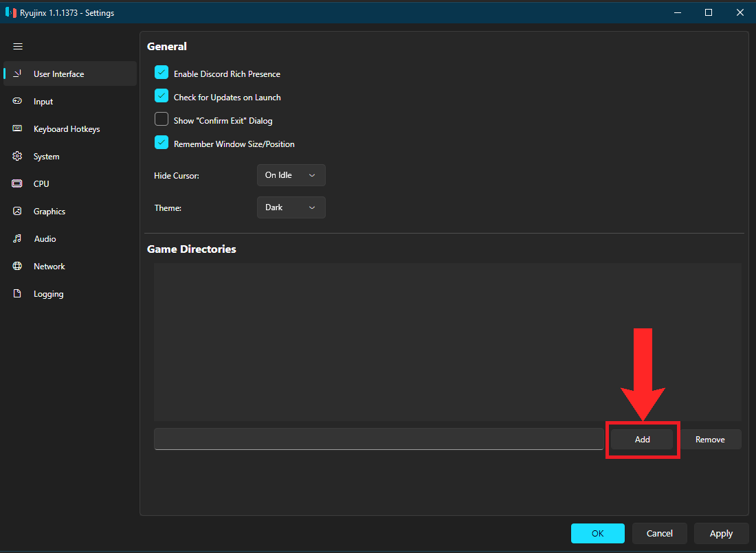The image size is (756, 553).
Task: Cancel the settings changes
Action: click(659, 533)
